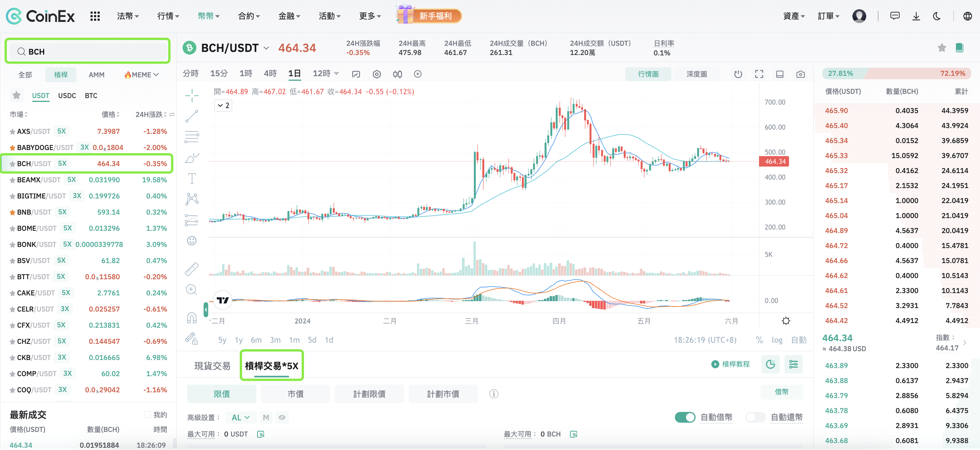The width and height of the screenshot is (980, 450).
Task: Click the 新手福利 banner button
Action: click(x=430, y=16)
